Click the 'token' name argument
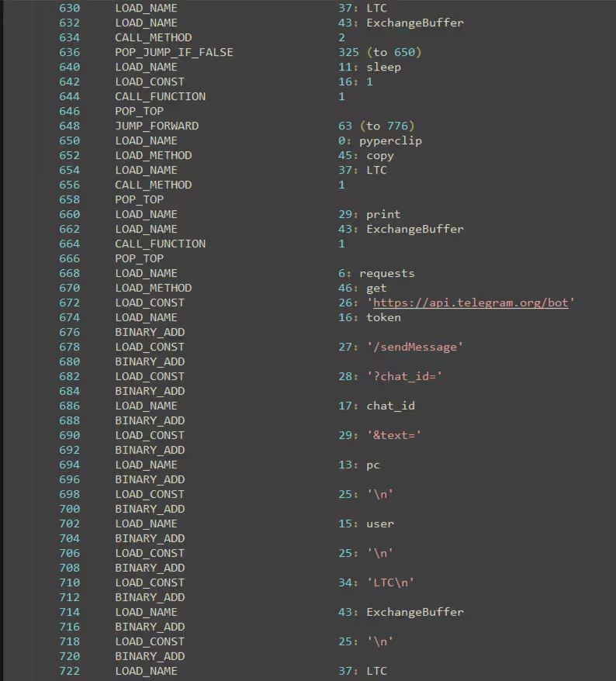The image size is (616, 681). (383, 317)
